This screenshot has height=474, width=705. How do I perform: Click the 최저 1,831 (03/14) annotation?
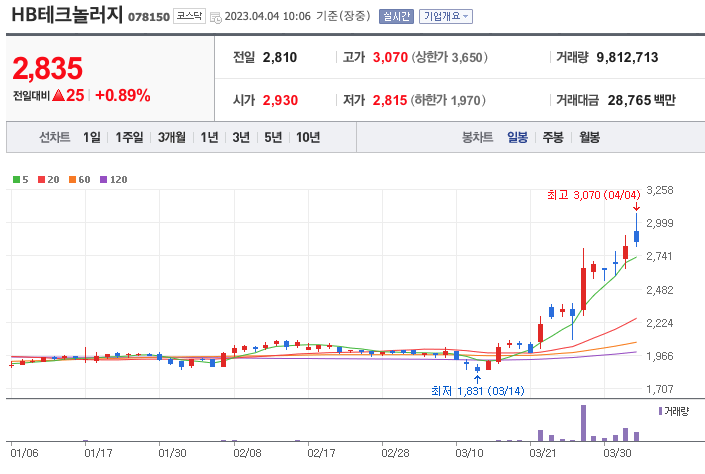(477, 391)
